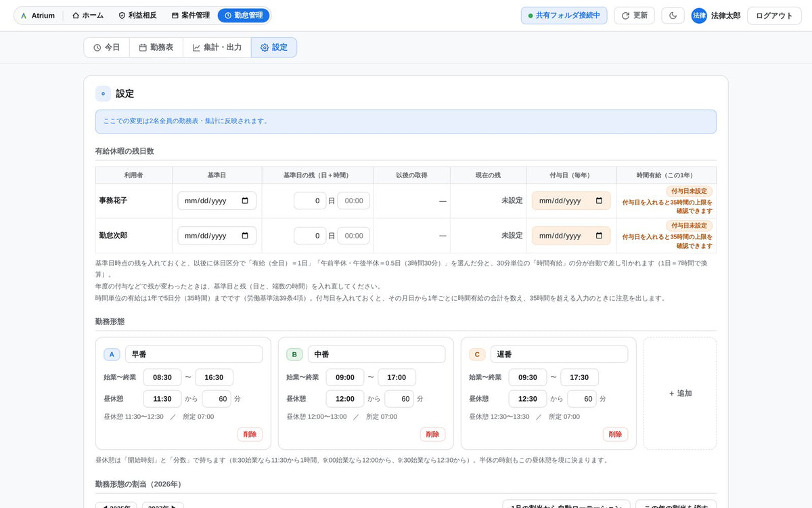Image resolution: width=812 pixels, height=508 pixels.
Task: Edit 早番 lunch break start 11:30
Action: [162, 399]
